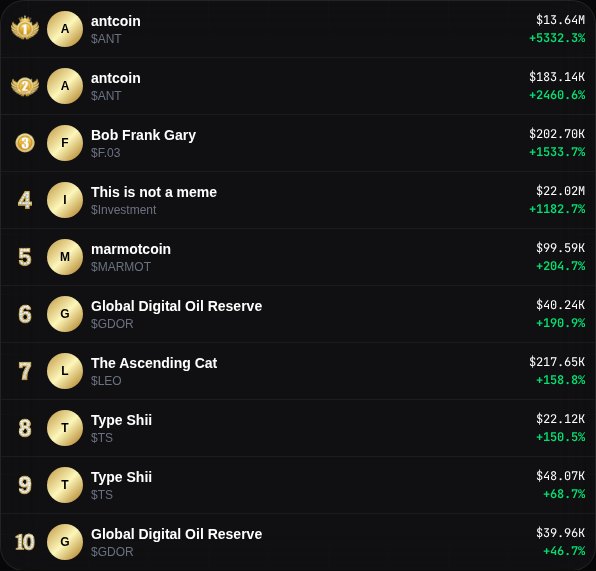Select Global Digital Oil Reserve ranked tenth
Image resolution: width=596 pixels, height=571 pixels.
pos(176,535)
